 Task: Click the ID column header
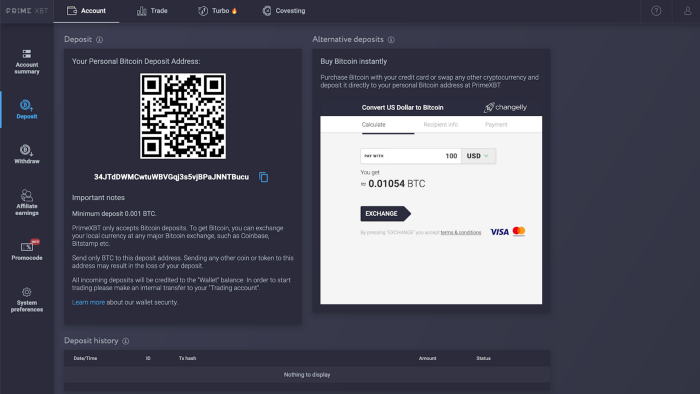(148, 358)
